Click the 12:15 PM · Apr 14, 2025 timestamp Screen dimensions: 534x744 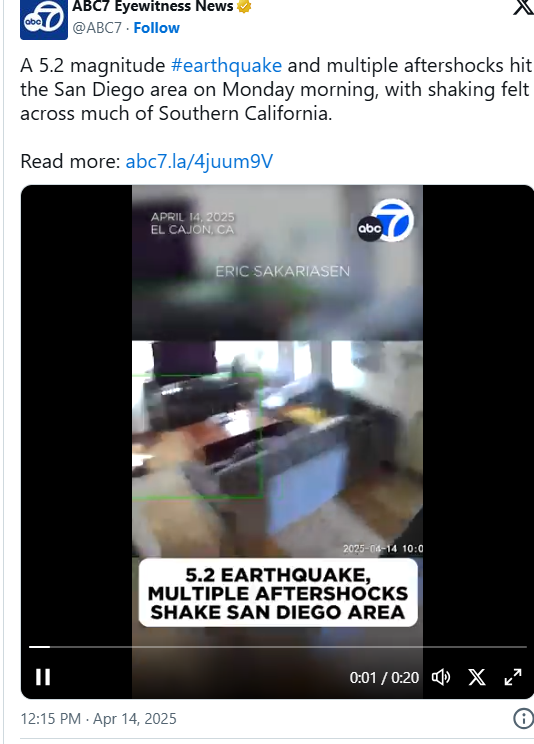(x=98, y=718)
